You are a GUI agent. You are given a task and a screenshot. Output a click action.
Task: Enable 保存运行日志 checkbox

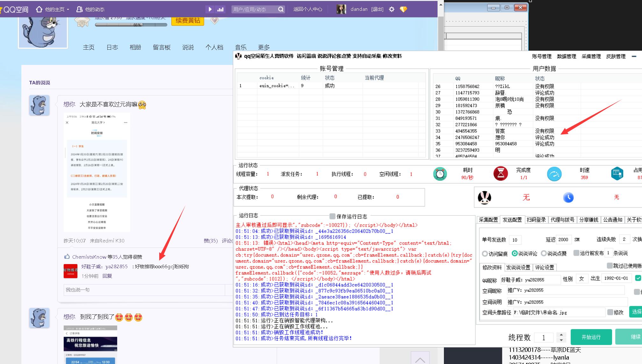click(x=332, y=216)
